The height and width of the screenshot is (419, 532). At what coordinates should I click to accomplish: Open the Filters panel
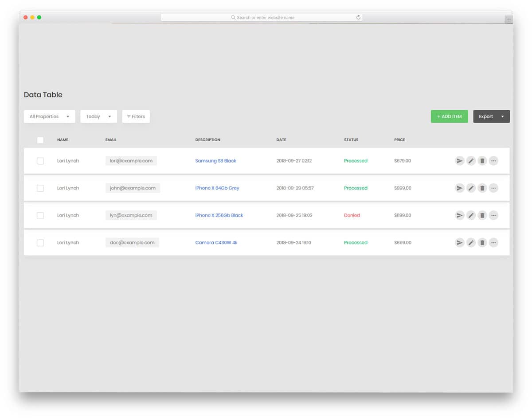point(136,116)
